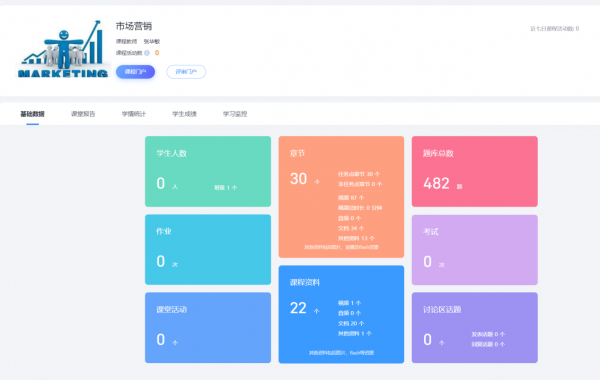Open the pink 题库总数 card

click(x=474, y=171)
